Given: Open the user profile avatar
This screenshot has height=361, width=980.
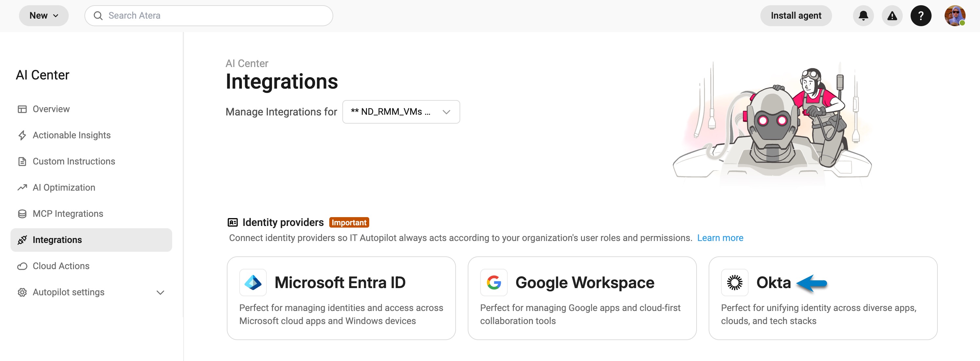Looking at the screenshot, I should (x=955, y=16).
